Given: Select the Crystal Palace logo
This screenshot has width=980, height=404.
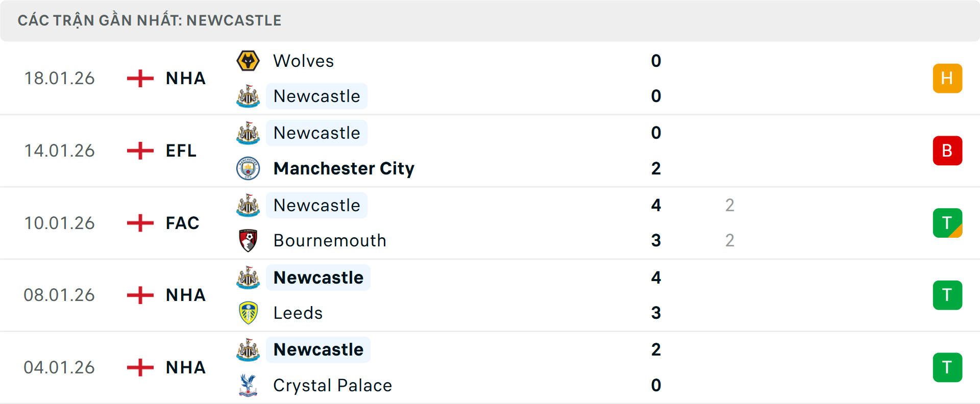Looking at the screenshot, I should click(x=248, y=385).
